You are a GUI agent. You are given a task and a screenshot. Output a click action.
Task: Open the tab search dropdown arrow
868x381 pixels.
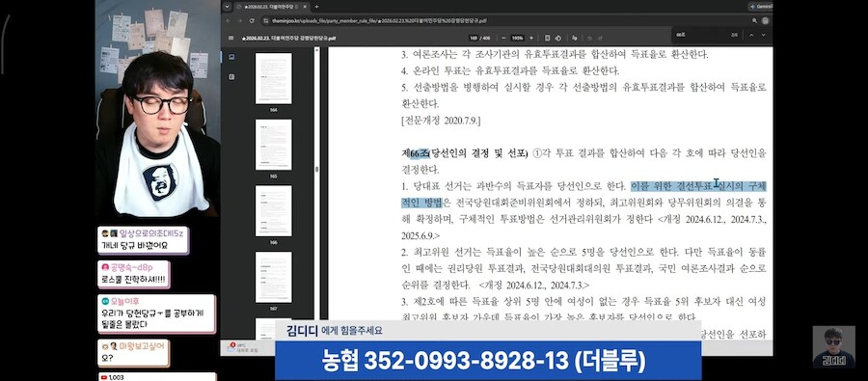click(x=227, y=7)
